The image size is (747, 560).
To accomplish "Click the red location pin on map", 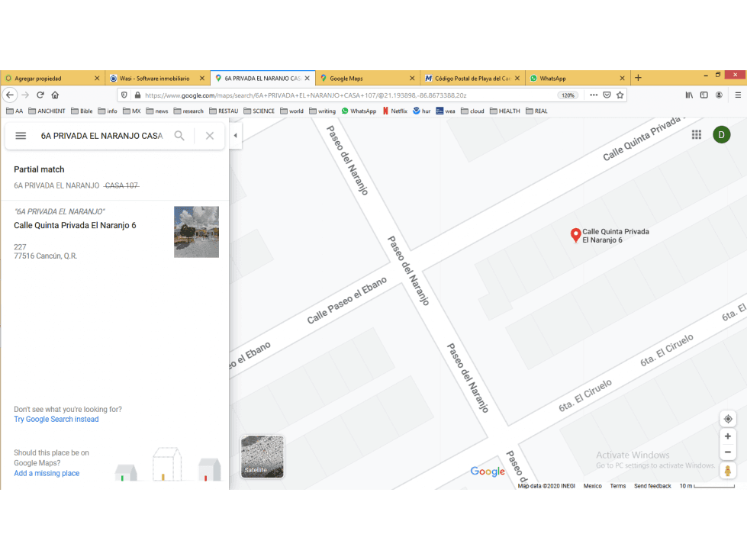I will 575,235.
